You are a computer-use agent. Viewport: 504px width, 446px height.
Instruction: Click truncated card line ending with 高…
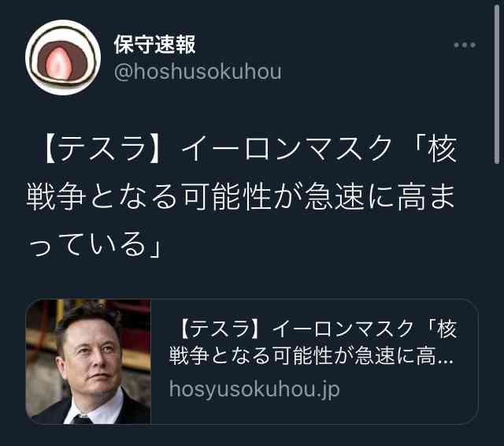tap(311, 355)
